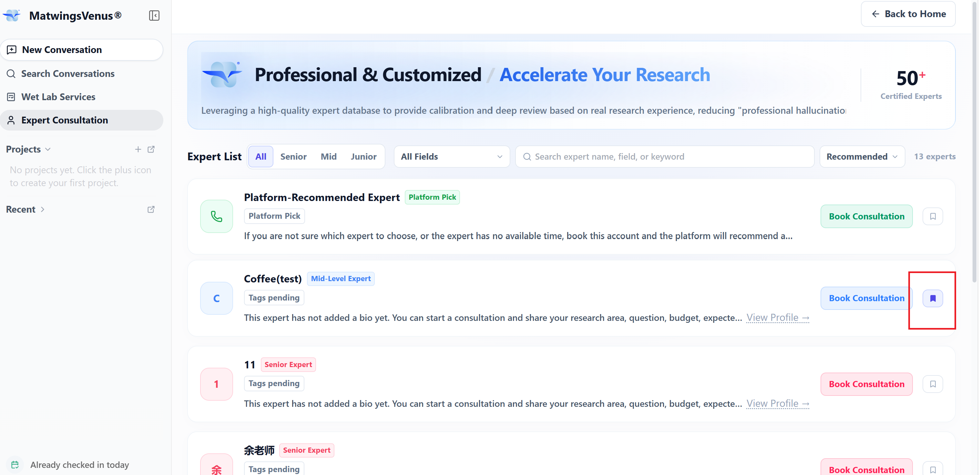Add a new project with plus icon

coord(138,149)
